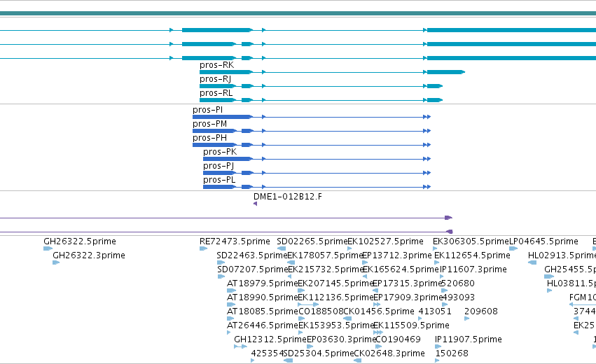Open the SD25304.5prime EST label
Image resolution: width=596 pixels, height=364 pixels.
click(x=319, y=354)
